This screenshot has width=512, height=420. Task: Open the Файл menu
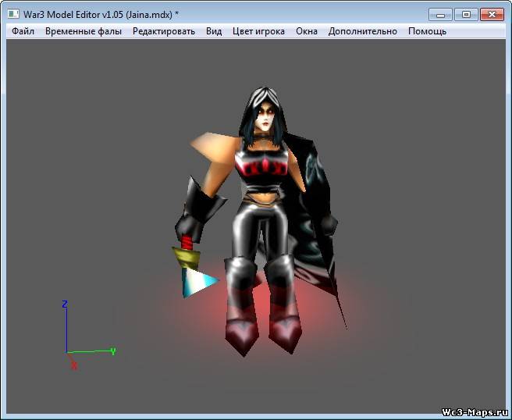click(23, 31)
